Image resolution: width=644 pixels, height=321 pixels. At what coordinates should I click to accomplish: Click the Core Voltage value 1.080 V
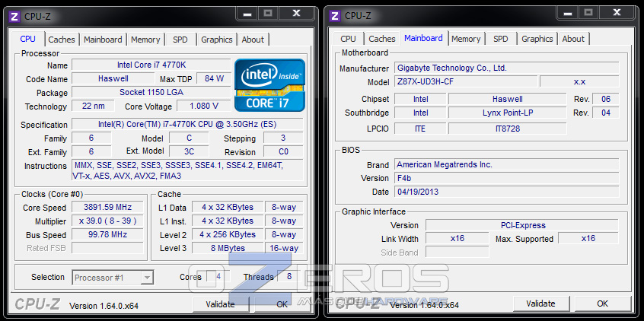pyautogui.click(x=204, y=106)
